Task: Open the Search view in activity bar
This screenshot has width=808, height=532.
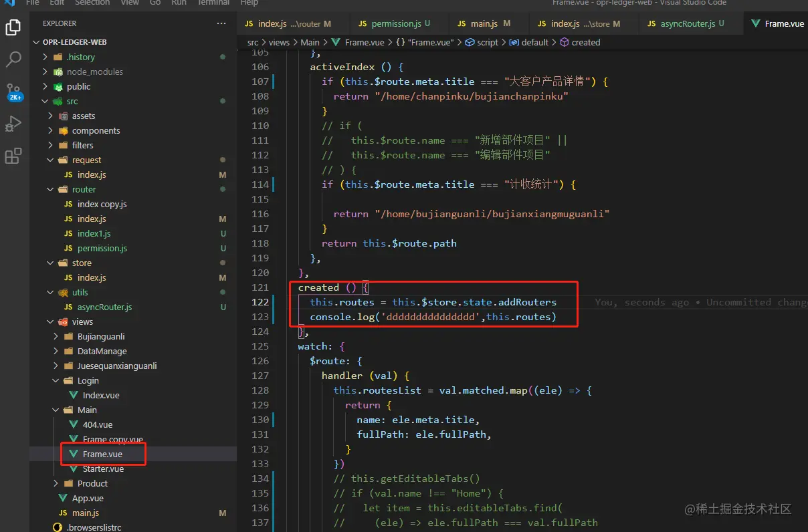Action: pos(13,59)
